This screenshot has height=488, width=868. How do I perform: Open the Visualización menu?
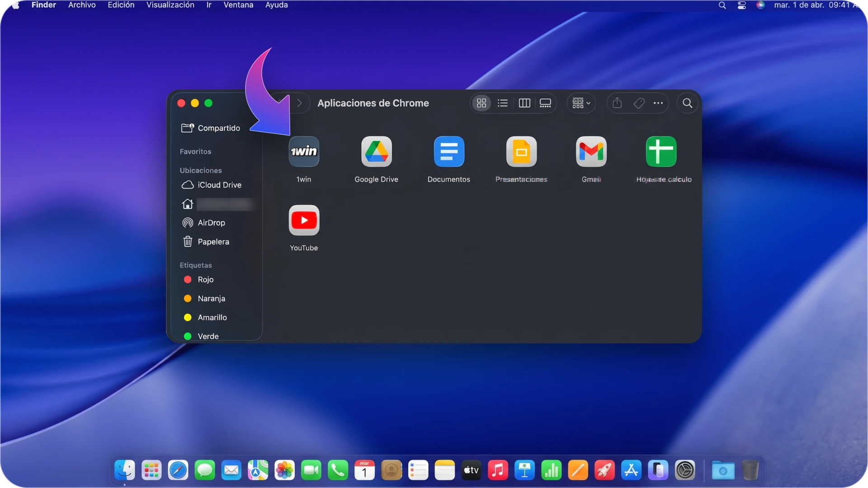170,5
